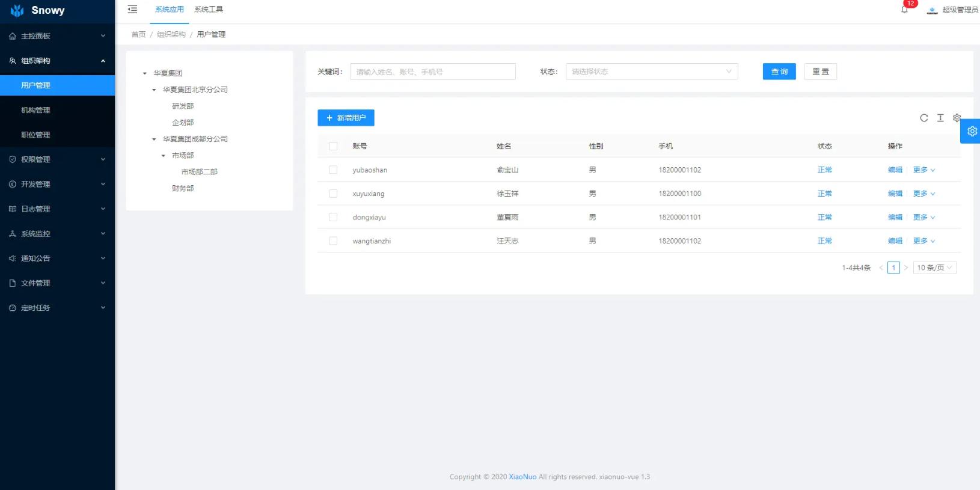Switch to the 系统工具 tab
This screenshot has width=980, height=490.
pyautogui.click(x=209, y=10)
